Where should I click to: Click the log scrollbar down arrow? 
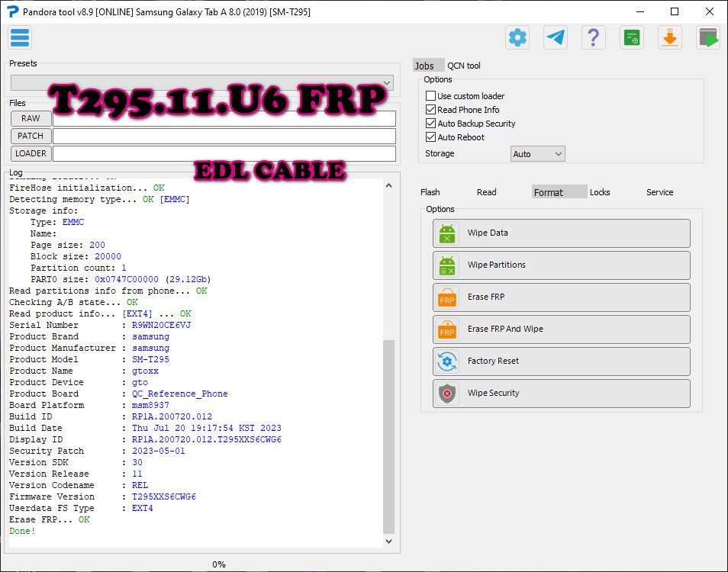(x=389, y=541)
